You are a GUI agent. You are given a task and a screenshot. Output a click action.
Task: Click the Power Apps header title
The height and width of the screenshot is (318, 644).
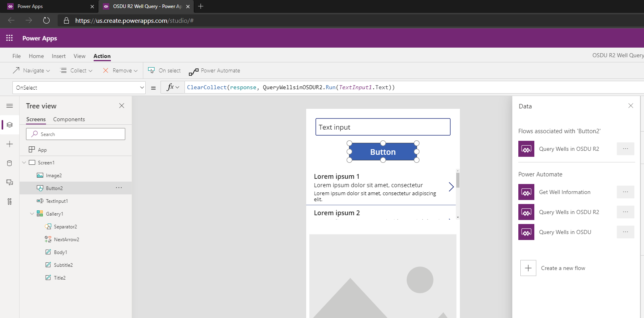[40, 38]
